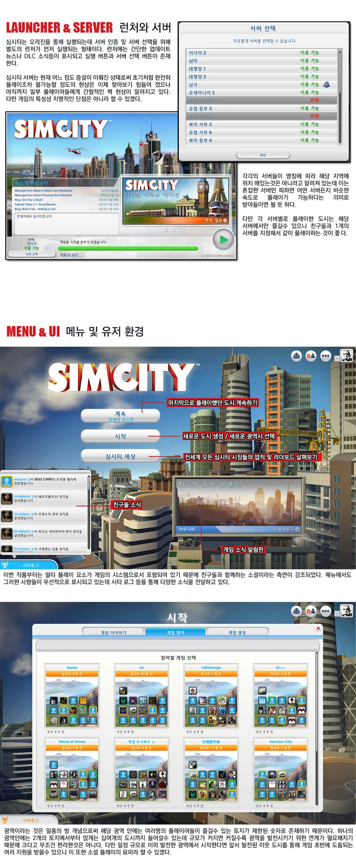356x868 pixels.
Task: Click 더 알아보기 on community billboard
Action: click(x=285, y=529)
